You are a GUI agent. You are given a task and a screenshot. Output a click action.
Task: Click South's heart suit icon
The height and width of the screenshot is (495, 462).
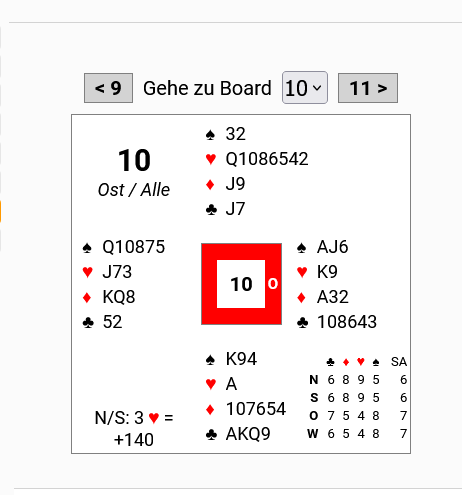[x=211, y=384]
